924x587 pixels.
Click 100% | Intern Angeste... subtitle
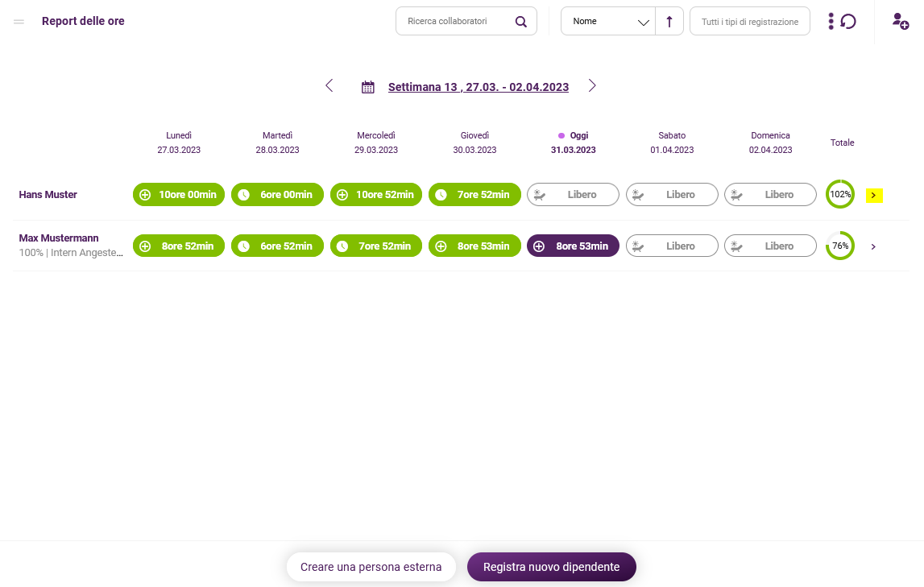click(x=71, y=253)
